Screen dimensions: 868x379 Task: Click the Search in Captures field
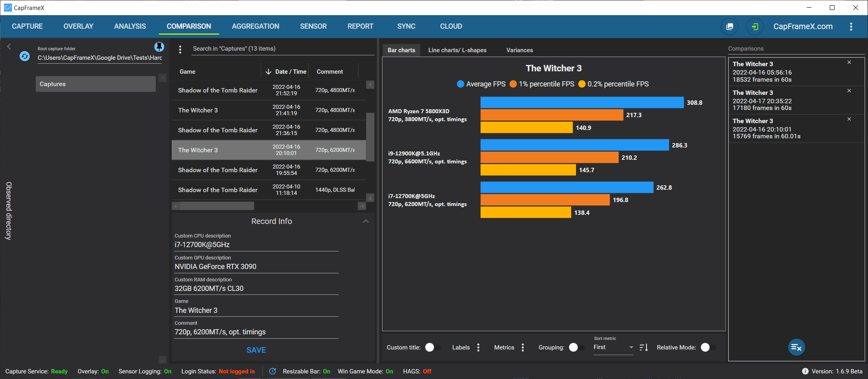click(x=282, y=49)
